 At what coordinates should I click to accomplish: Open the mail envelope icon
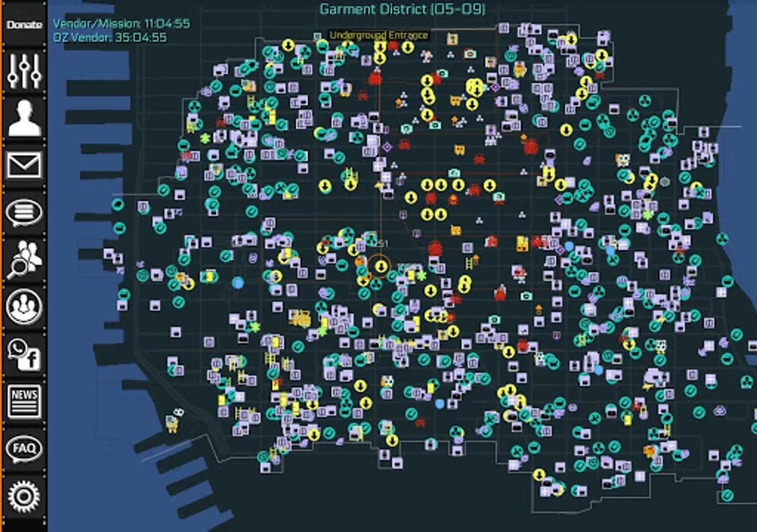click(x=24, y=165)
